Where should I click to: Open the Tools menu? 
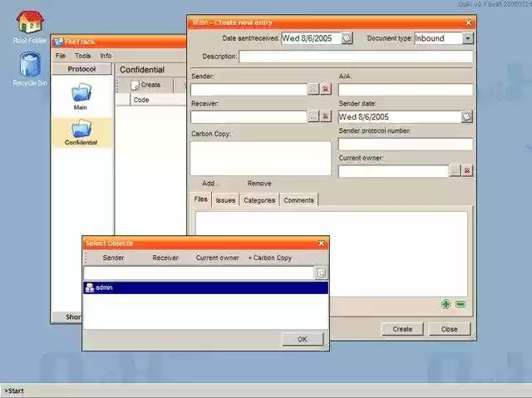(82, 56)
